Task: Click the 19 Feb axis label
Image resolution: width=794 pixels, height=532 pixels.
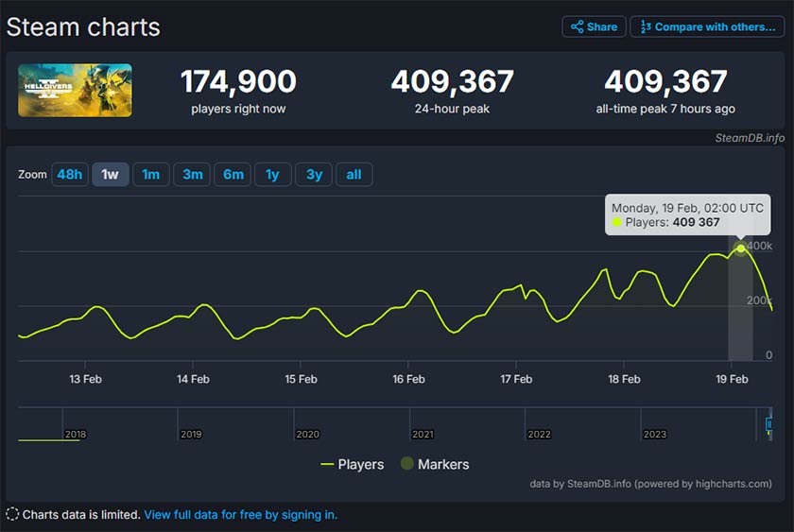Action: point(732,379)
